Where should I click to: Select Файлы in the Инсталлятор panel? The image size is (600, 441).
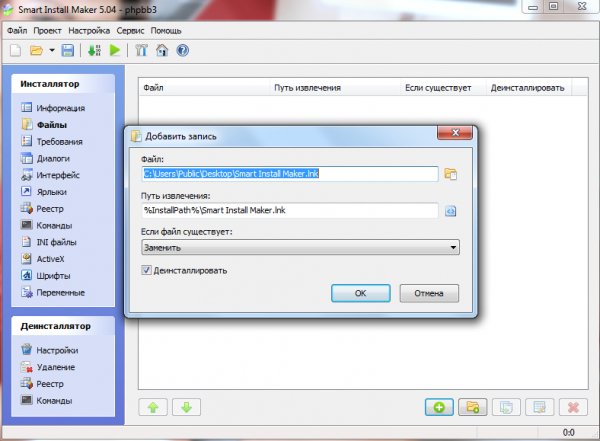coord(52,125)
